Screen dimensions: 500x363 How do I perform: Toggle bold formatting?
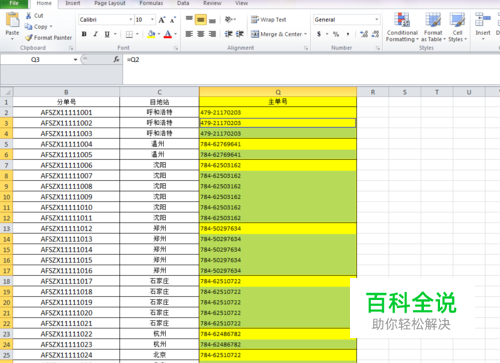[84, 34]
